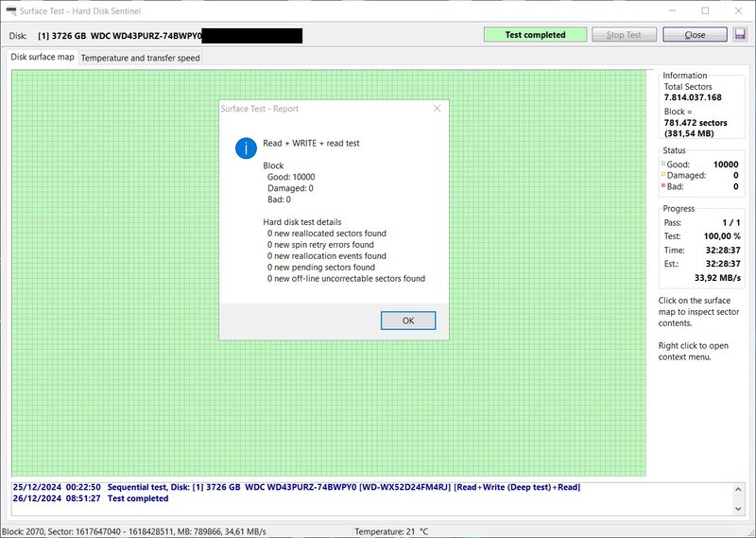
Task: Click the Total Sectors value 7.814.037.168
Action: pyautogui.click(x=693, y=97)
